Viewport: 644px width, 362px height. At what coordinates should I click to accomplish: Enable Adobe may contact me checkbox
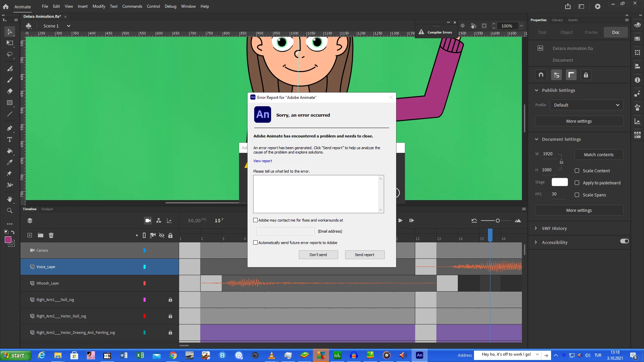pyautogui.click(x=256, y=220)
